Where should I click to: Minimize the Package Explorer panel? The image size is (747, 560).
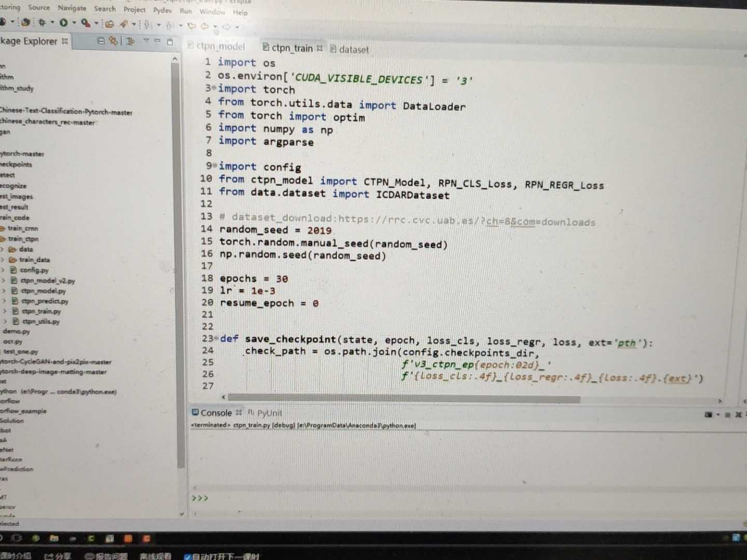pyautogui.click(x=157, y=40)
